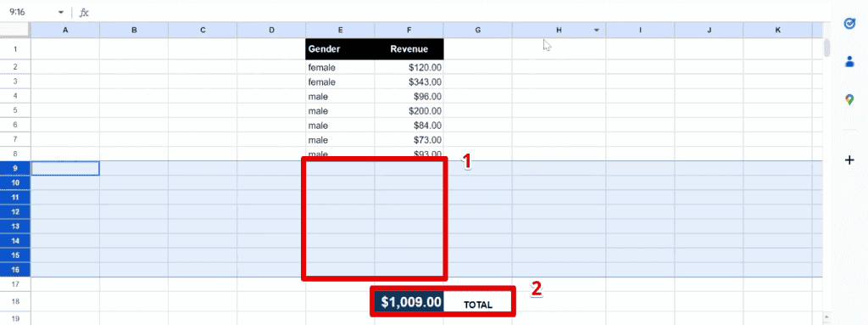The width and height of the screenshot is (868, 325).
Task: Click the $343.00 revenue cell
Action: pos(409,81)
